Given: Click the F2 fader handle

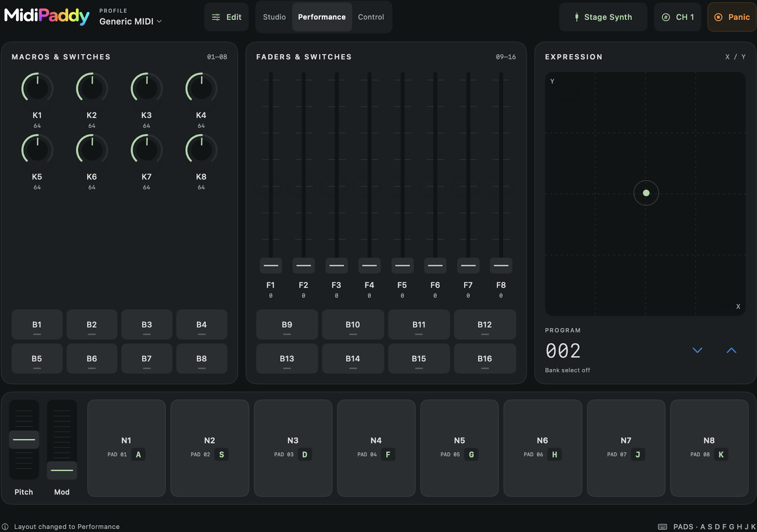Looking at the screenshot, I should (304, 266).
